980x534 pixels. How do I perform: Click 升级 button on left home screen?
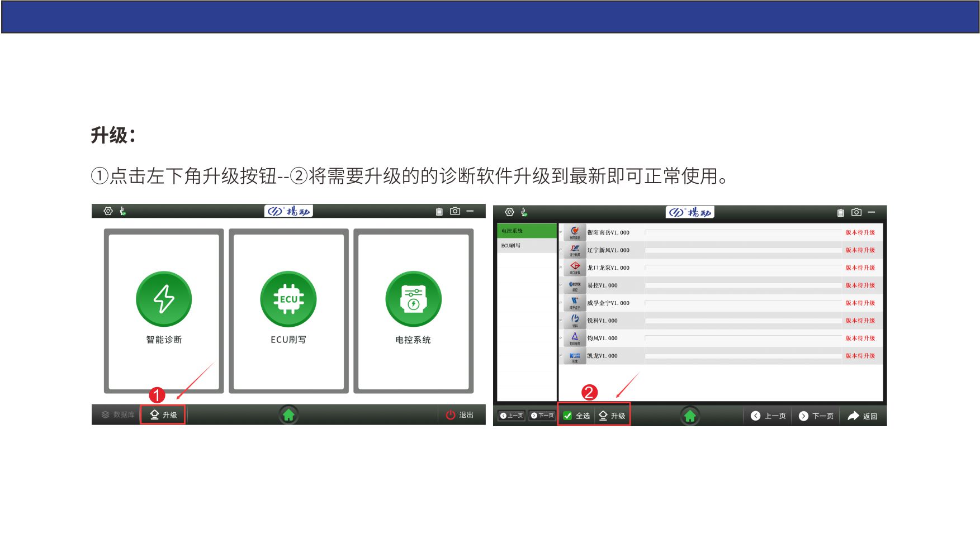pyautogui.click(x=163, y=415)
